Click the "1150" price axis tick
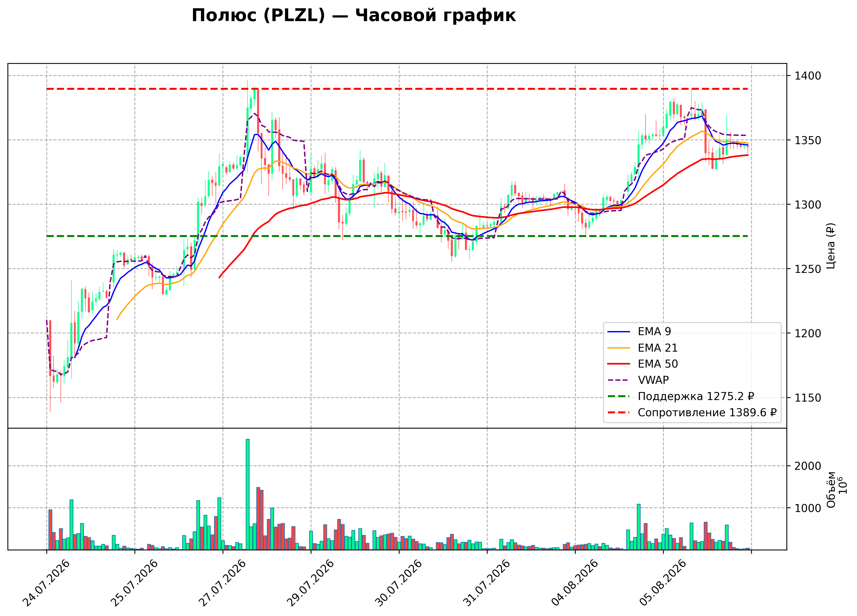This screenshot has width=857, height=616. click(808, 398)
